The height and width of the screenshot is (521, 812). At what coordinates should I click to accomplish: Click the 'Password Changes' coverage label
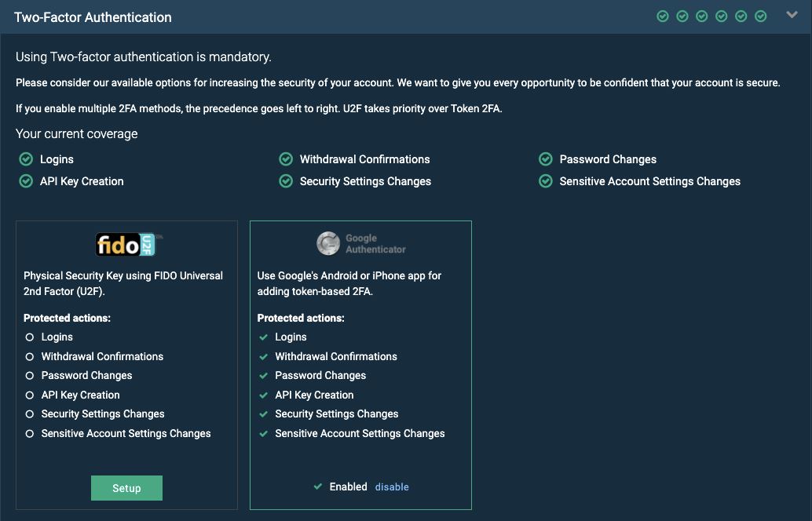(608, 159)
